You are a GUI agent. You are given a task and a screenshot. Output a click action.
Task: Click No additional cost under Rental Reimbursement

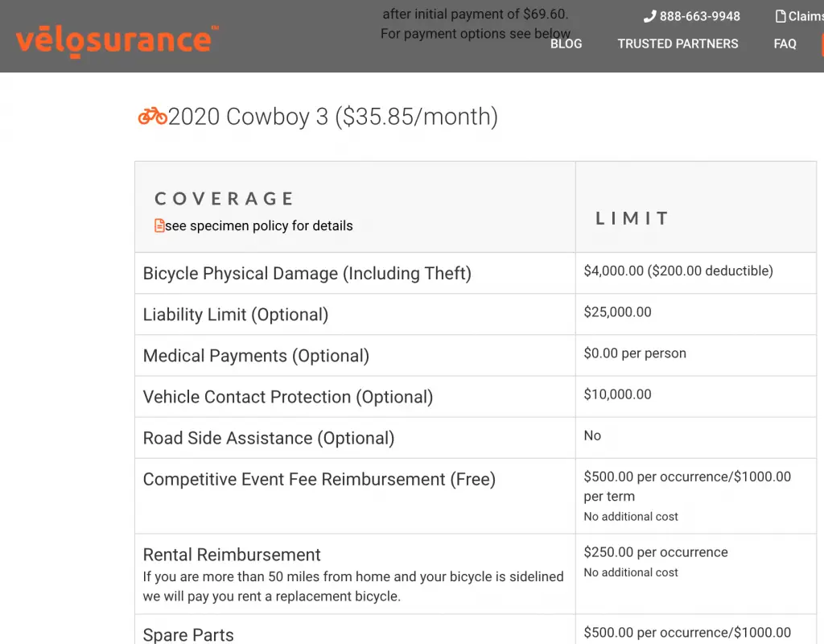click(631, 572)
